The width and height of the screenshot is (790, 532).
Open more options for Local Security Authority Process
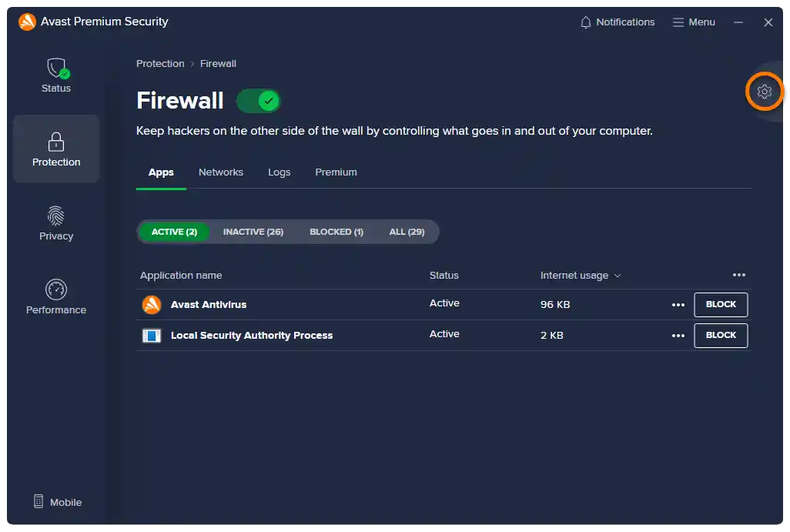[x=678, y=336]
